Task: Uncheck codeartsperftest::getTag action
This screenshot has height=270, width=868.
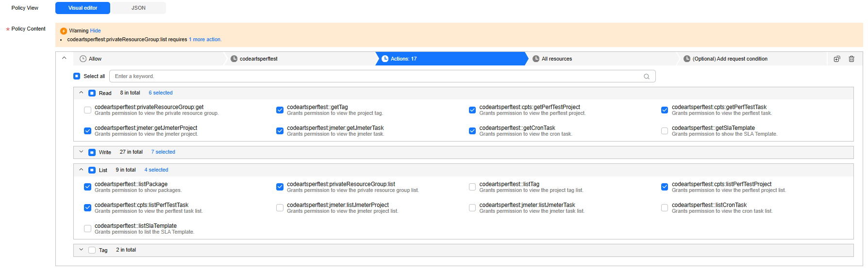Action: point(280,110)
